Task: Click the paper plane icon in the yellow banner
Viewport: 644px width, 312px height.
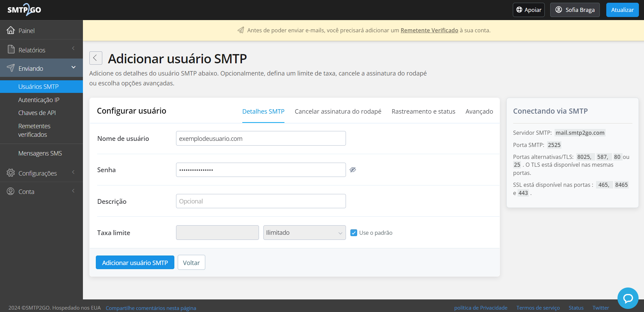Action: point(241,30)
